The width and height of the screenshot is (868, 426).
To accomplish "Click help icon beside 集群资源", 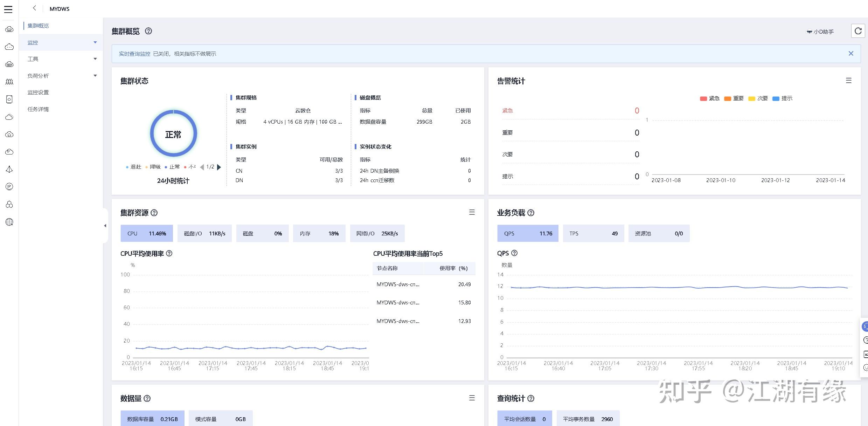I will [x=154, y=213].
